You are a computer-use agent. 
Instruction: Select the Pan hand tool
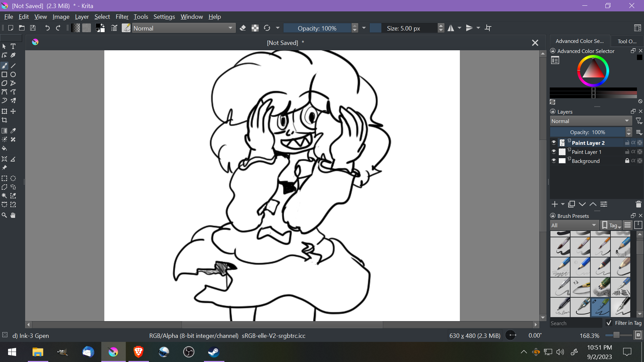pyautogui.click(x=13, y=215)
